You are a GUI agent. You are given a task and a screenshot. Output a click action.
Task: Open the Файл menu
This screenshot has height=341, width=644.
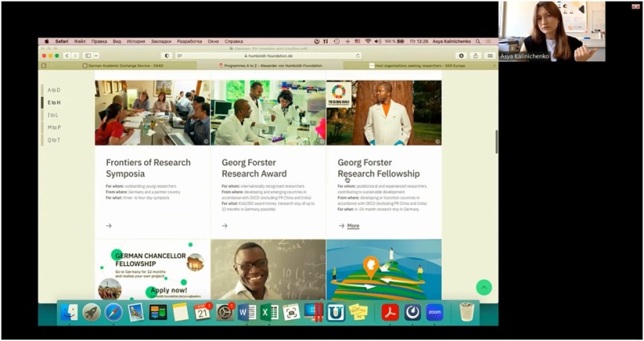(x=80, y=41)
